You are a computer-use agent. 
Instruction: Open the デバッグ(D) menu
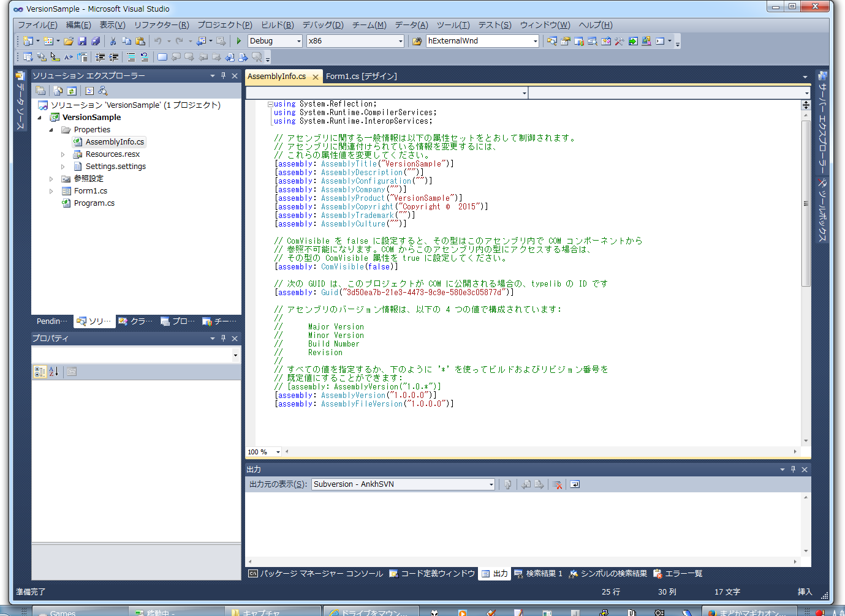323,24
